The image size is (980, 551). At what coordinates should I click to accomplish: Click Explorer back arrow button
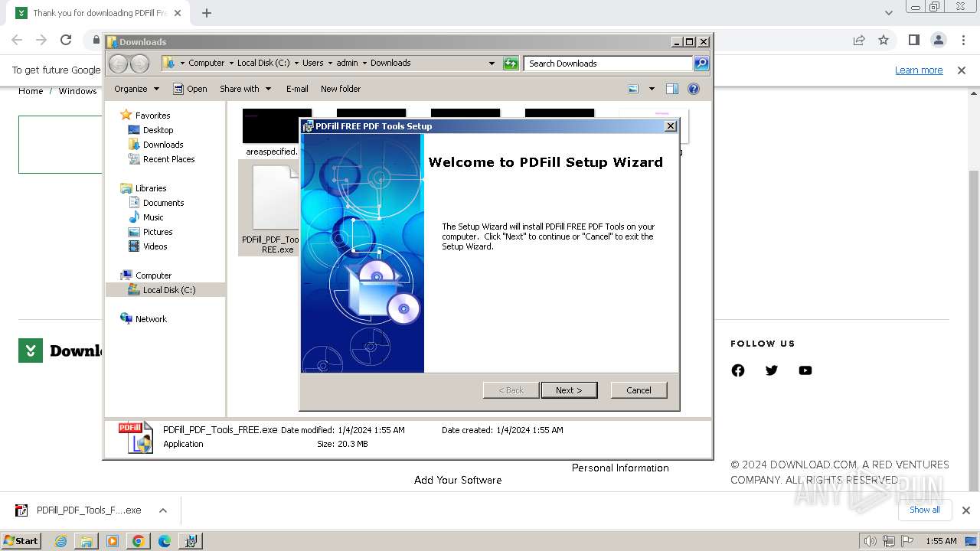click(118, 64)
